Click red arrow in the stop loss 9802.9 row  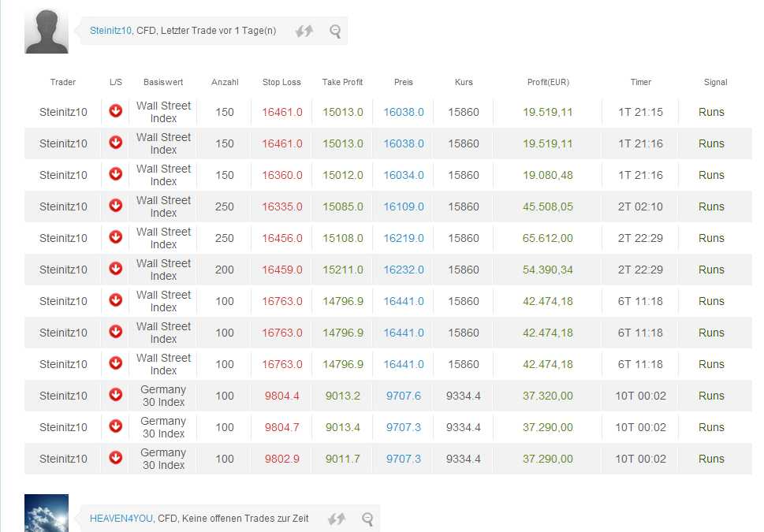pyautogui.click(x=116, y=458)
